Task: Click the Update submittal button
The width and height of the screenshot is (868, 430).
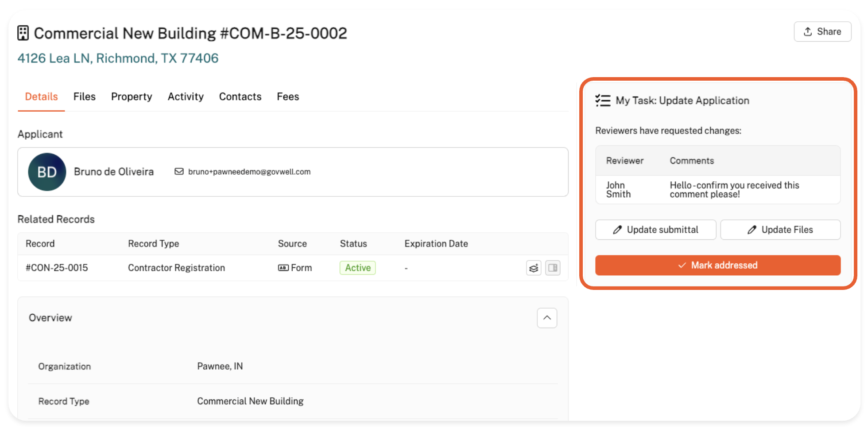Action: [x=655, y=230]
